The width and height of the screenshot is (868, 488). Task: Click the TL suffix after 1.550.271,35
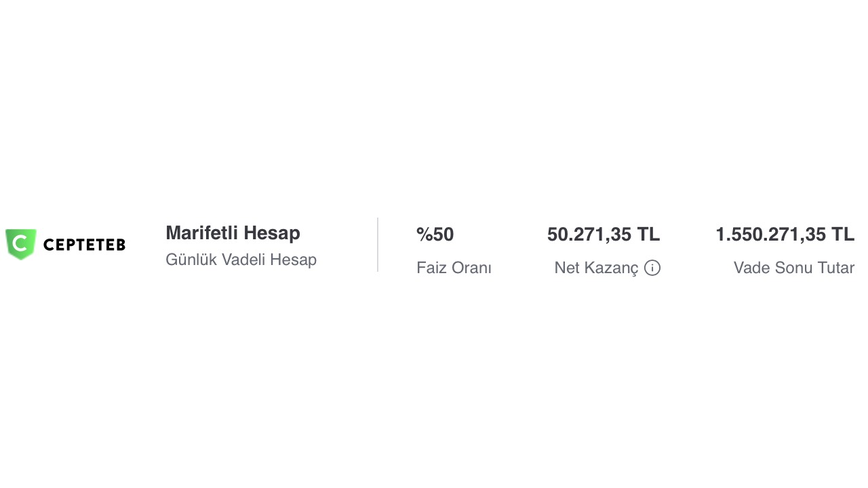[x=843, y=235]
